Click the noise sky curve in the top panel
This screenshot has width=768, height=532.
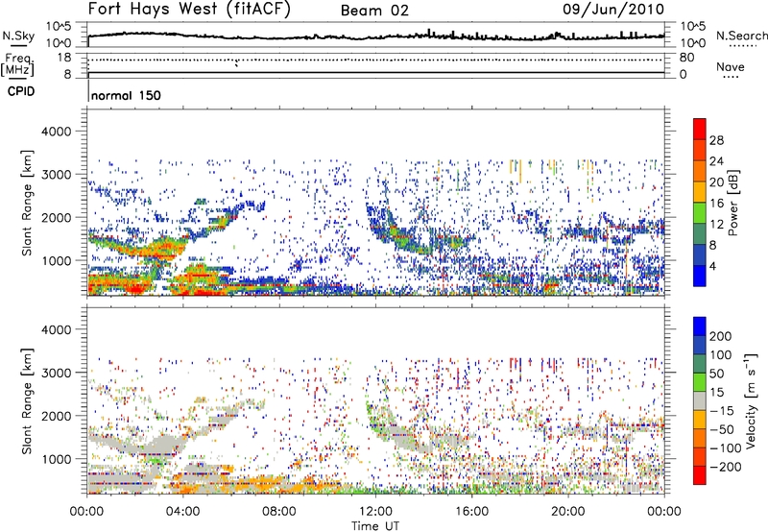pyautogui.click(x=375, y=36)
